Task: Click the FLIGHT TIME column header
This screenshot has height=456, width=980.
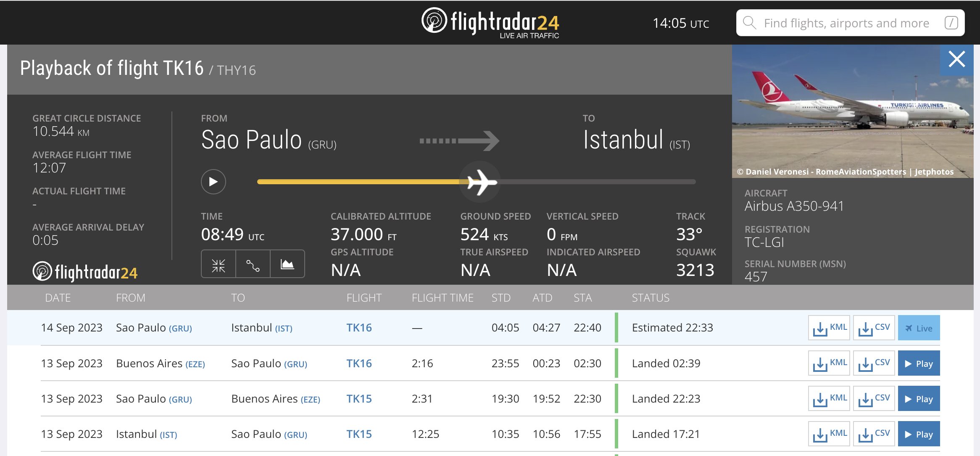Action: coord(443,298)
